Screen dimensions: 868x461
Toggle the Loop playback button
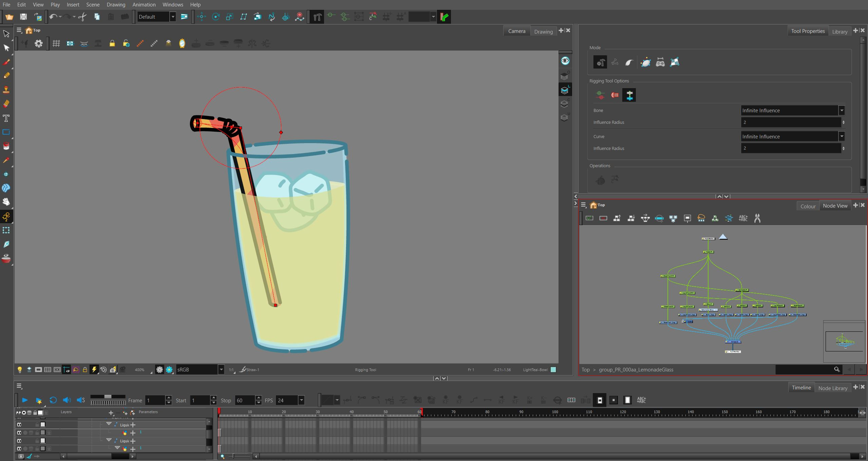[x=53, y=400]
